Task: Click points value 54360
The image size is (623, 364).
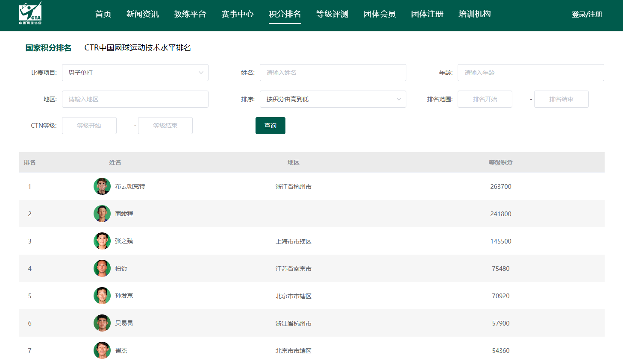Action: tap(501, 351)
